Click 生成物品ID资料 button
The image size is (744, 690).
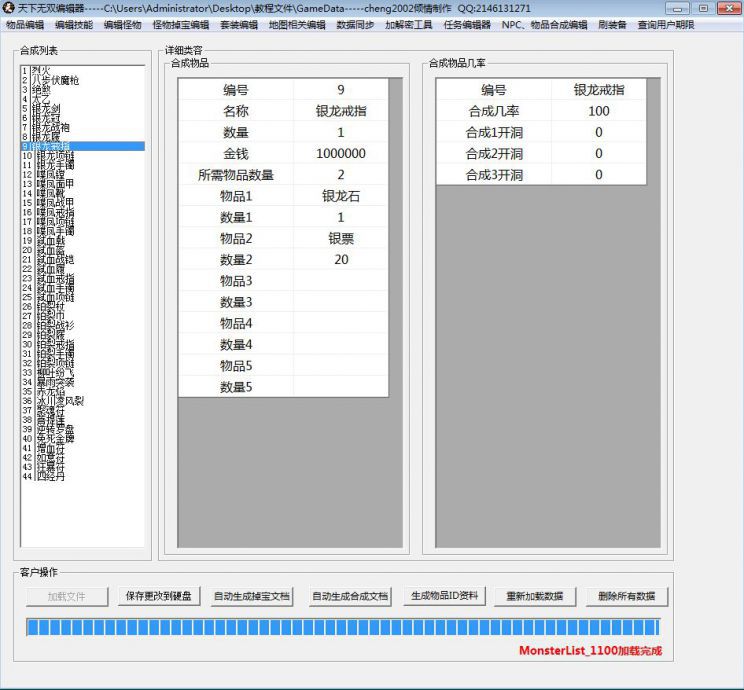pos(444,596)
